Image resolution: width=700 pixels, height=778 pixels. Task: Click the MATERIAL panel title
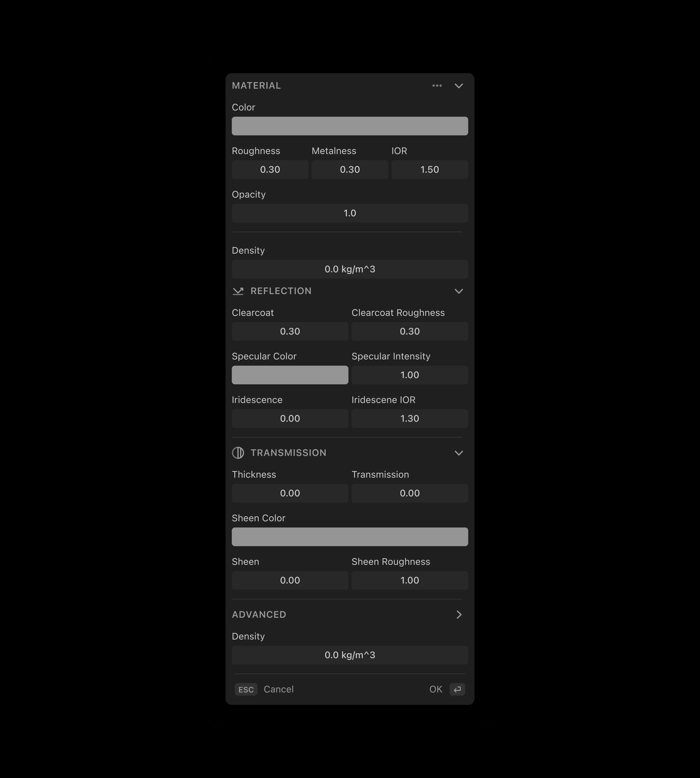point(256,86)
